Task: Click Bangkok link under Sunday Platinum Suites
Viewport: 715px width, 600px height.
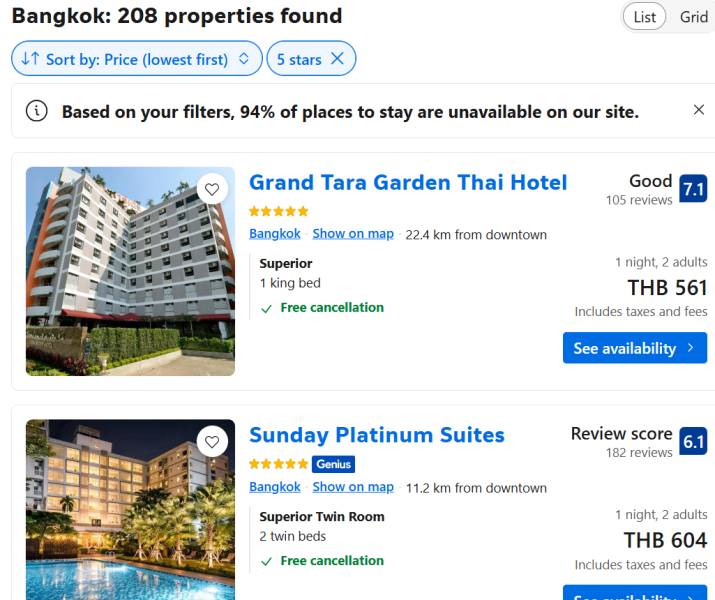Action: (275, 486)
